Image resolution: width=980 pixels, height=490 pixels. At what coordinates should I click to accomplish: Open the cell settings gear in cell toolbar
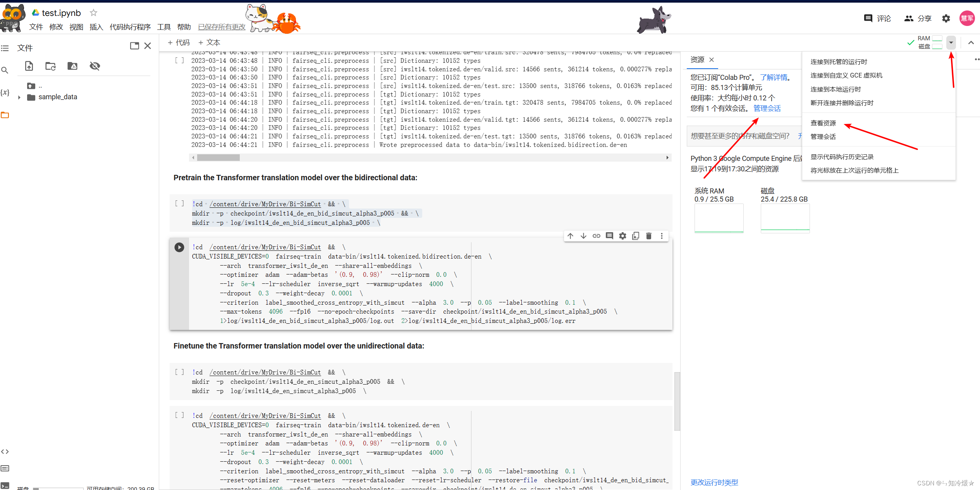622,236
